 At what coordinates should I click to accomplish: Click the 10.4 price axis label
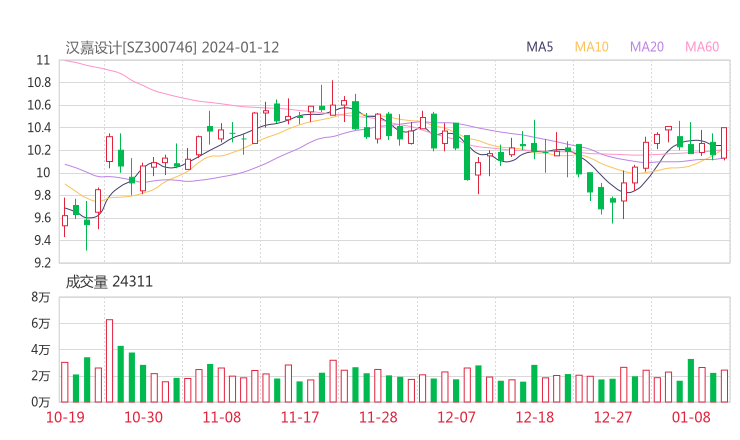tap(39, 128)
